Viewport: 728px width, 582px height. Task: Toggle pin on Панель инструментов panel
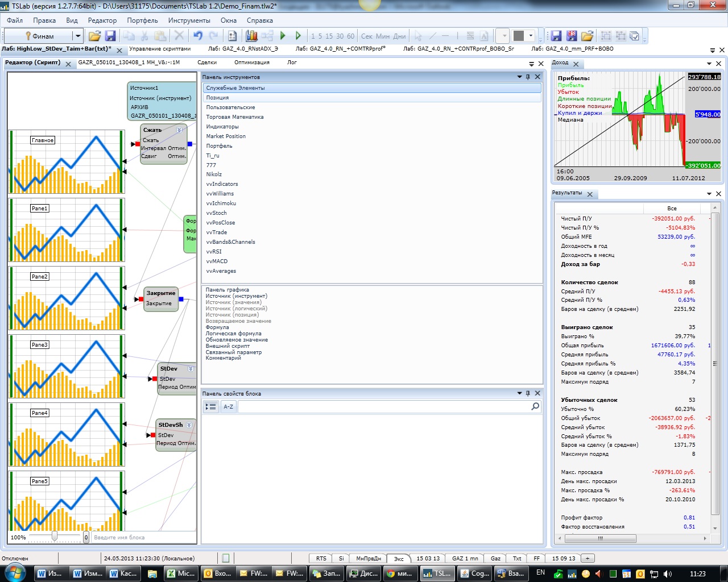click(x=528, y=77)
